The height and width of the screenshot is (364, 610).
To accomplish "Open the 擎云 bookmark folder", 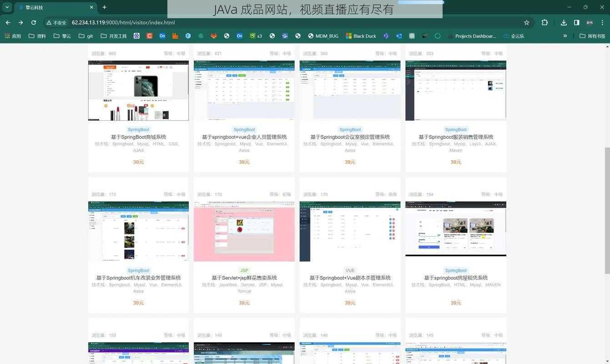I will click(x=62, y=36).
